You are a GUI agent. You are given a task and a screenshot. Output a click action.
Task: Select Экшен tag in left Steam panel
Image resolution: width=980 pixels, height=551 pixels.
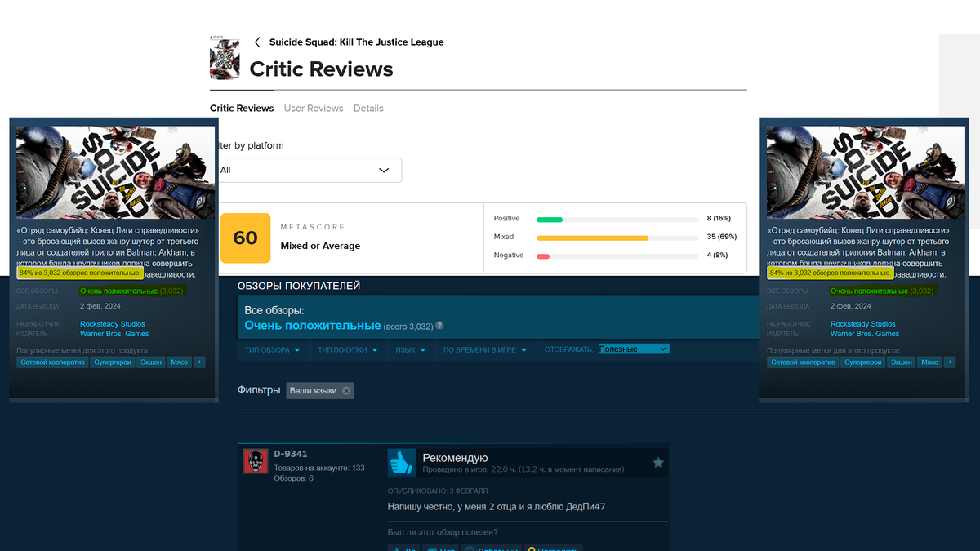pos(151,362)
